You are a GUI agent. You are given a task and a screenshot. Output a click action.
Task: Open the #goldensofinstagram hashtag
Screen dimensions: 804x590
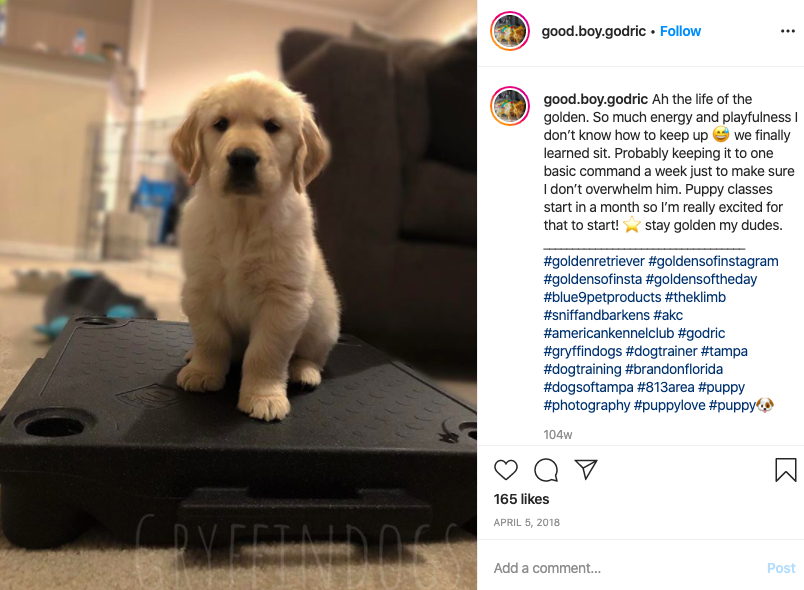point(713,261)
